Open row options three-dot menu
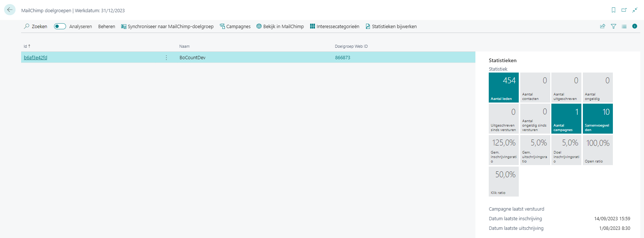 (x=166, y=57)
